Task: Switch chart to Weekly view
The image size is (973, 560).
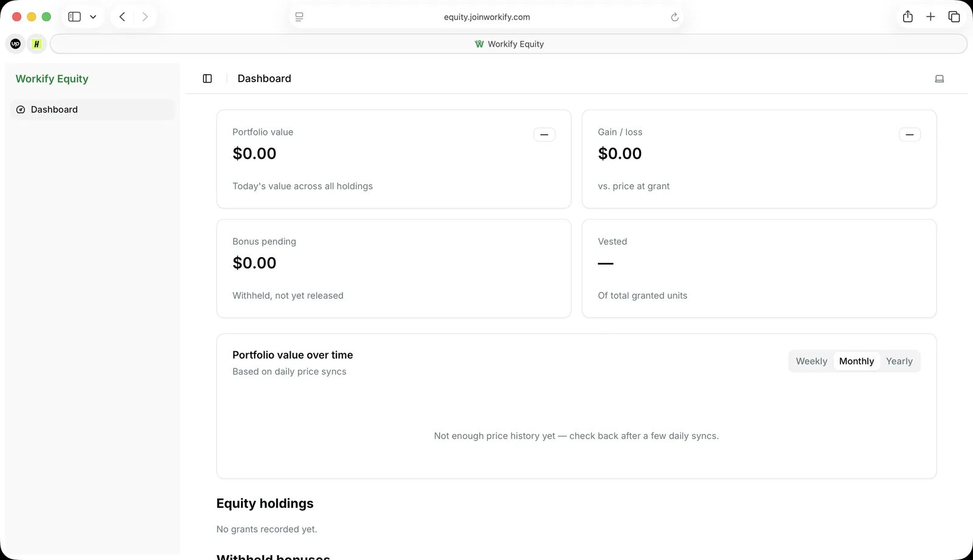Action: click(x=811, y=361)
